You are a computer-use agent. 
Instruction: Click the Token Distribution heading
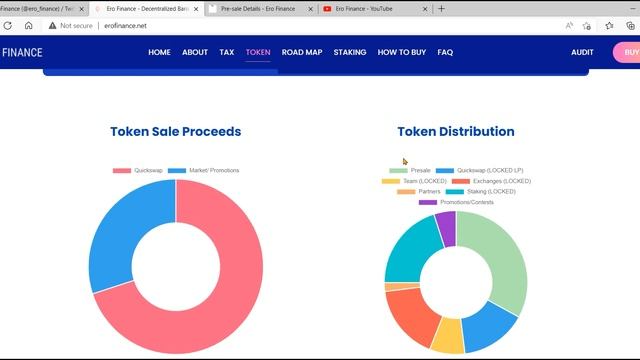pyautogui.click(x=456, y=131)
